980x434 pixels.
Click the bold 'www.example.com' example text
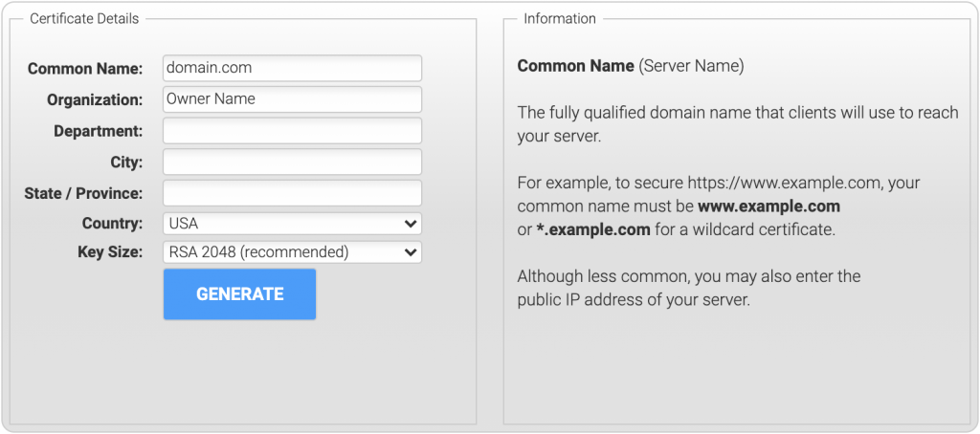point(768,206)
